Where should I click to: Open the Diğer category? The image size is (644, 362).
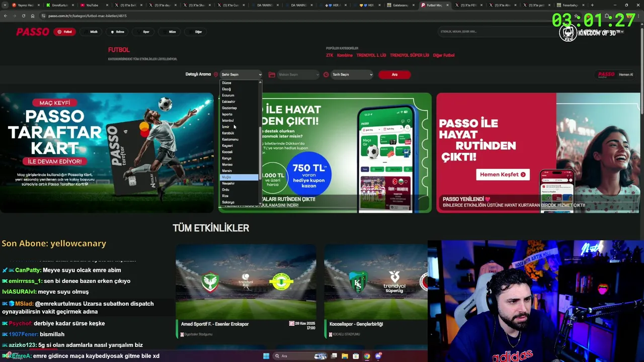[196, 32]
